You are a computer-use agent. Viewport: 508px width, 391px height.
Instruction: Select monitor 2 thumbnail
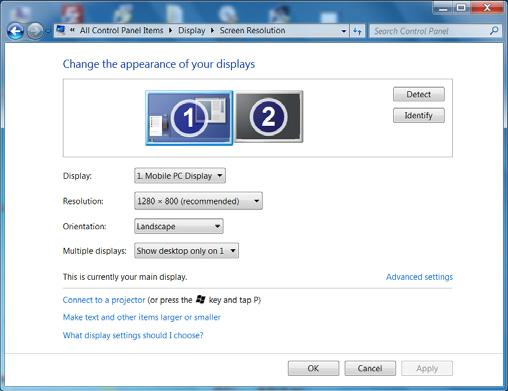269,116
